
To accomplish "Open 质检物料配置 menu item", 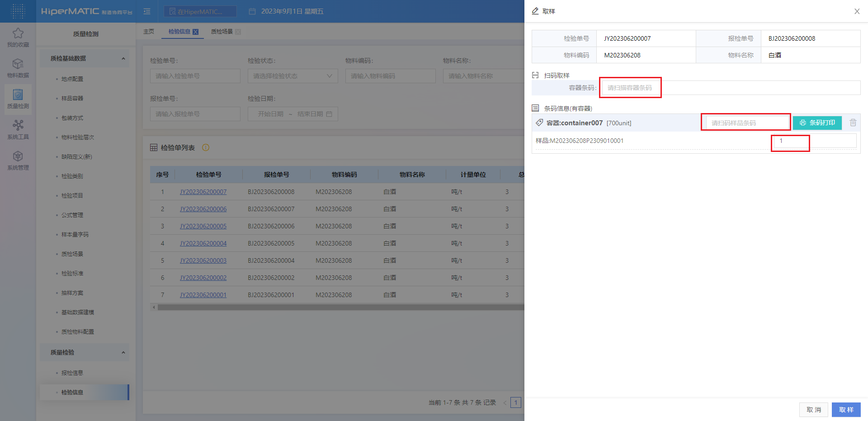I will (x=78, y=331).
